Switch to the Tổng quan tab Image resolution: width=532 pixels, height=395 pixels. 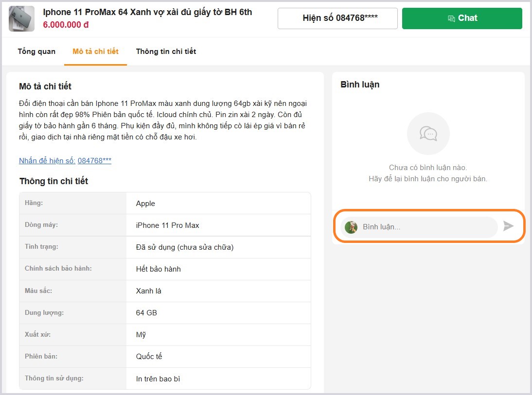(x=36, y=52)
